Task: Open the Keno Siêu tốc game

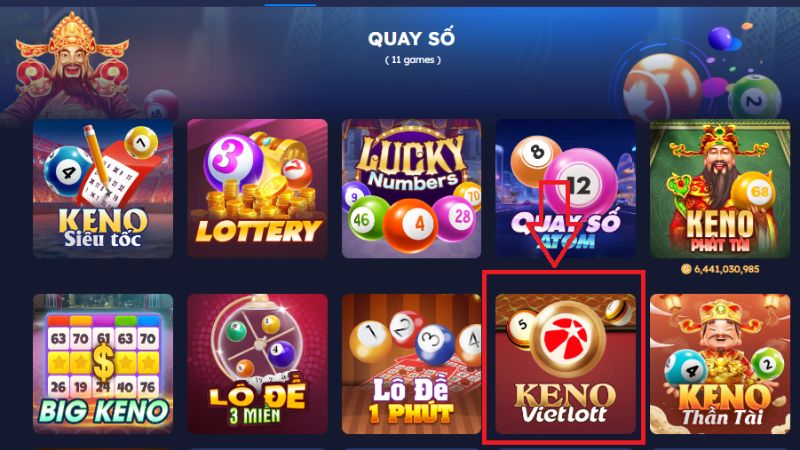Action: coord(103,189)
